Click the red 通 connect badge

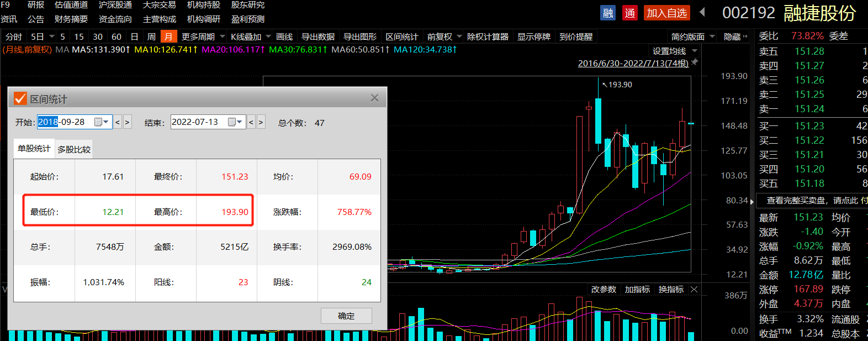[x=629, y=13]
